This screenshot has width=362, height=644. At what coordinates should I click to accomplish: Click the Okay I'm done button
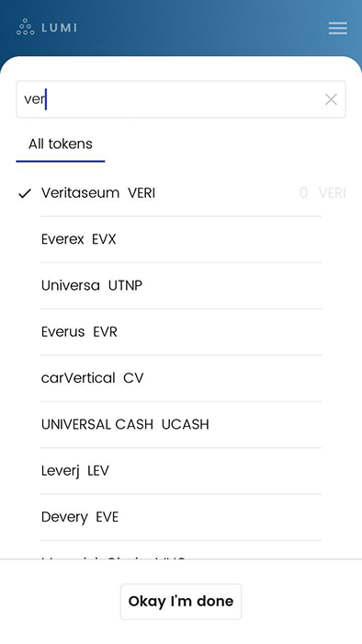[181, 602]
